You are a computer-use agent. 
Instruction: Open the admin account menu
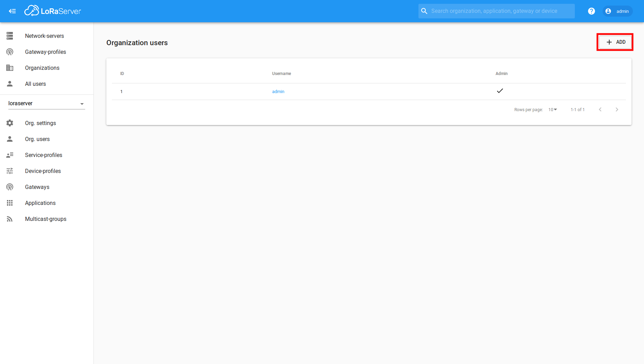pos(617,11)
